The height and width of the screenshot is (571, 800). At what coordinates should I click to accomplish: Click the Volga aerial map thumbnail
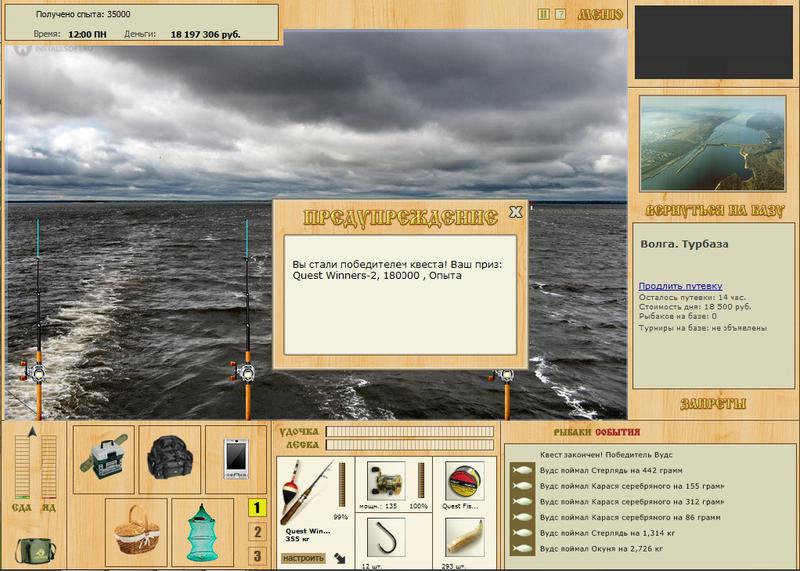point(712,144)
